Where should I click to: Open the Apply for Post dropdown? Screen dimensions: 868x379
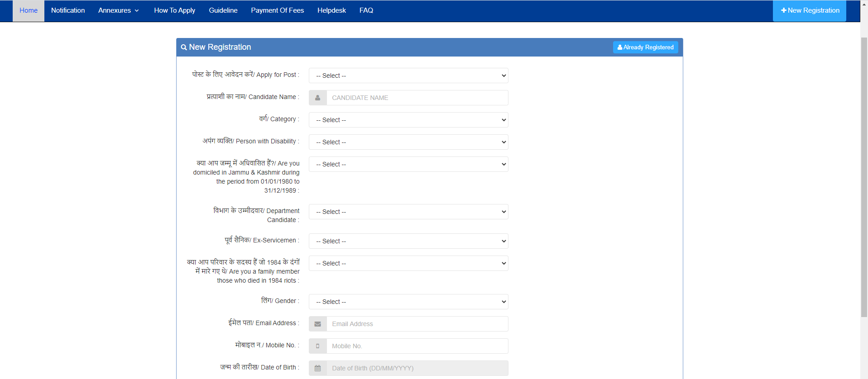(x=408, y=76)
